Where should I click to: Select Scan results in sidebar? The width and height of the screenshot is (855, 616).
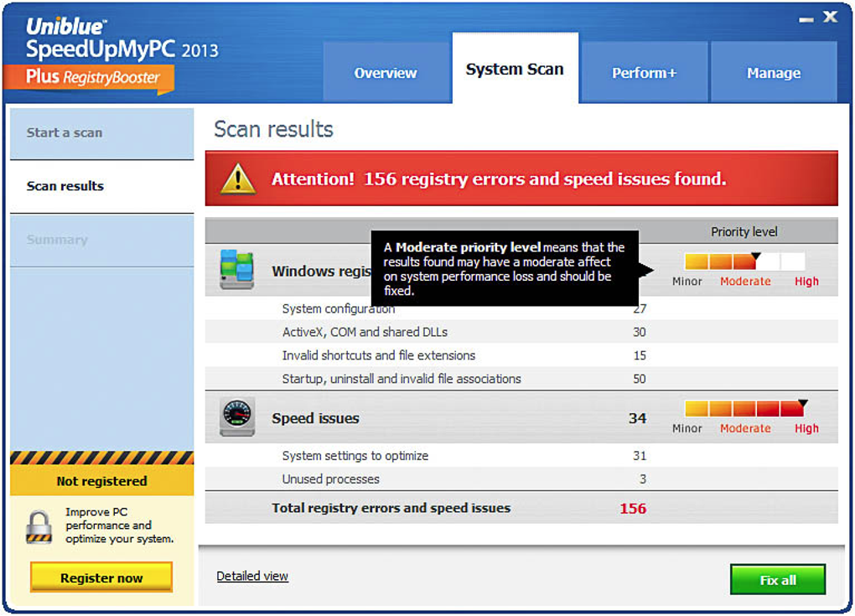pyautogui.click(x=102, y=186)
